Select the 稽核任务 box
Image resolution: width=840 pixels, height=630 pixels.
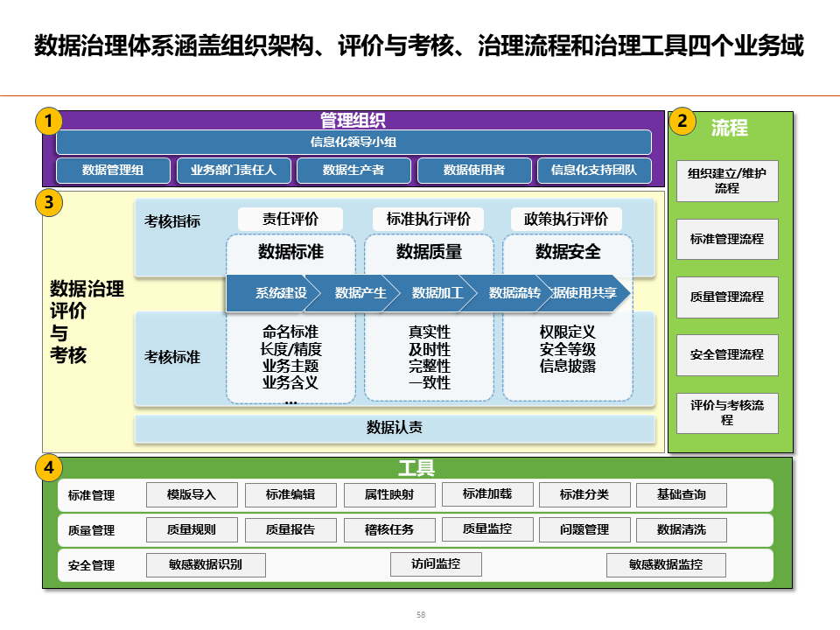389,530
